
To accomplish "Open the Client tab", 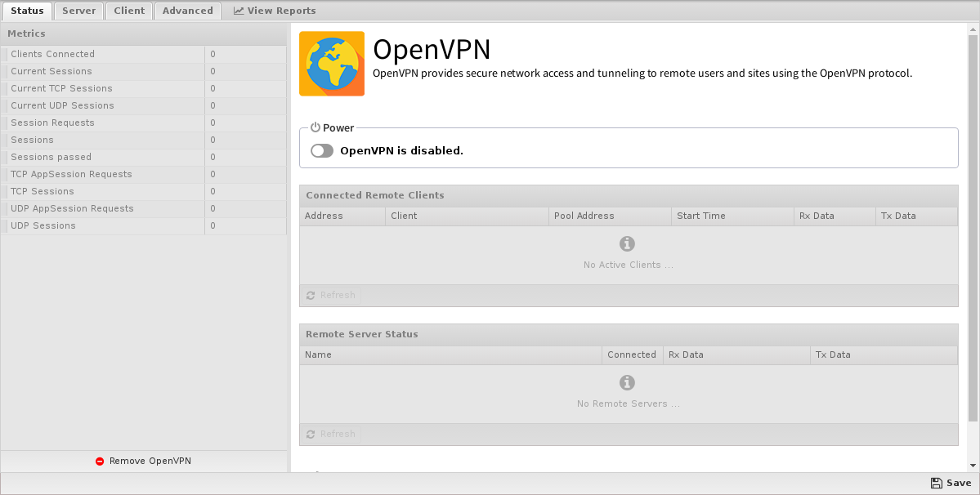I will tap(129, 11).
